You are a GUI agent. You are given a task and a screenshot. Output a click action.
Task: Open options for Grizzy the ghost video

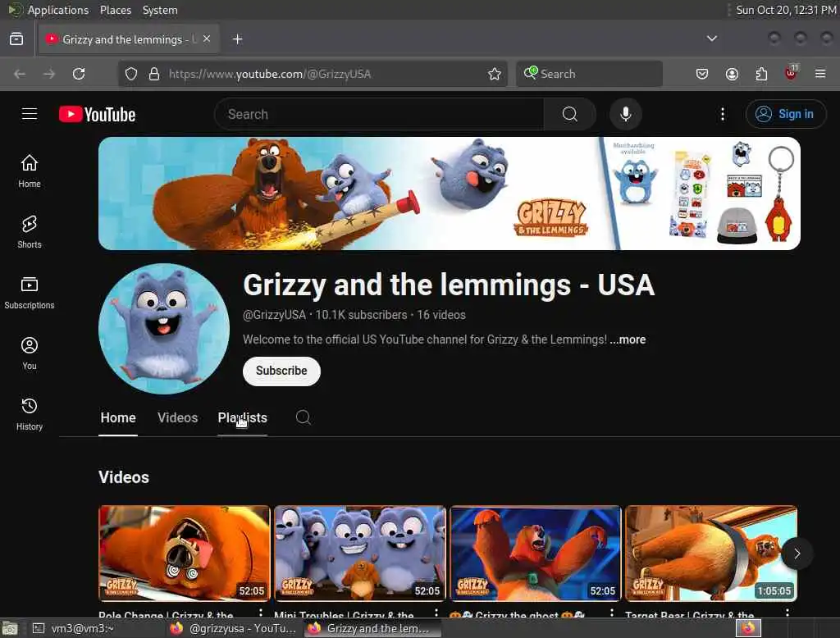click(x=612, y=613)
